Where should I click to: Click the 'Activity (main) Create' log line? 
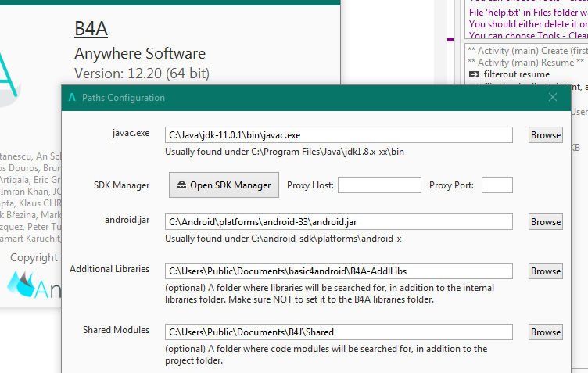(x=527, y=51)
